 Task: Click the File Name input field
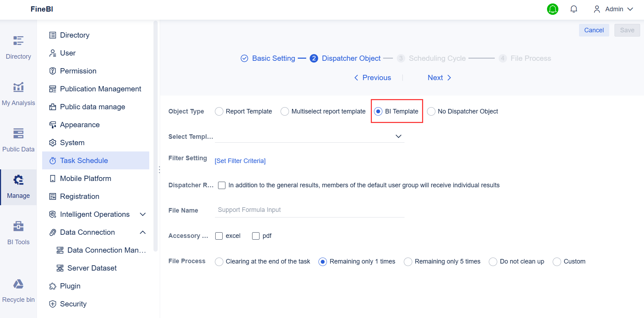(x=309, y=210)
